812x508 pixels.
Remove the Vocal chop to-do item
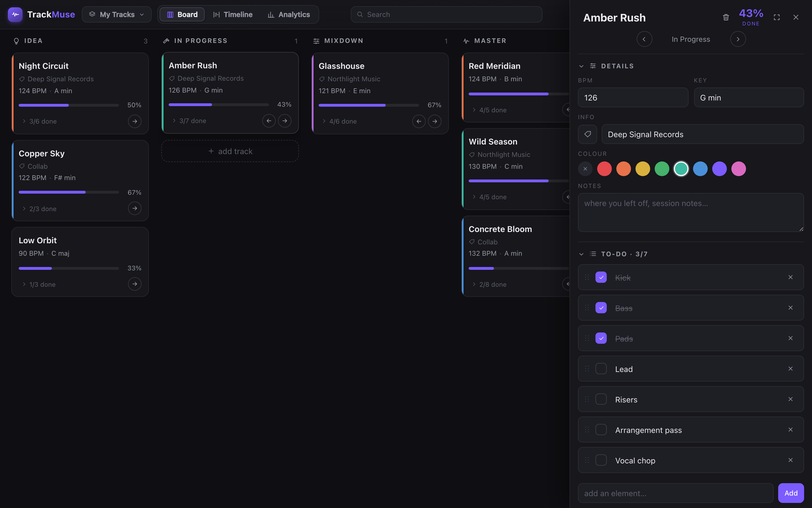791,460
